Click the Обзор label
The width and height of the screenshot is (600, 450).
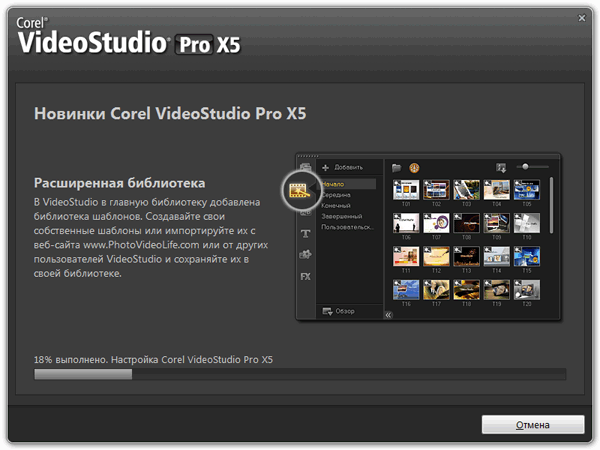(x=345, y=311)
